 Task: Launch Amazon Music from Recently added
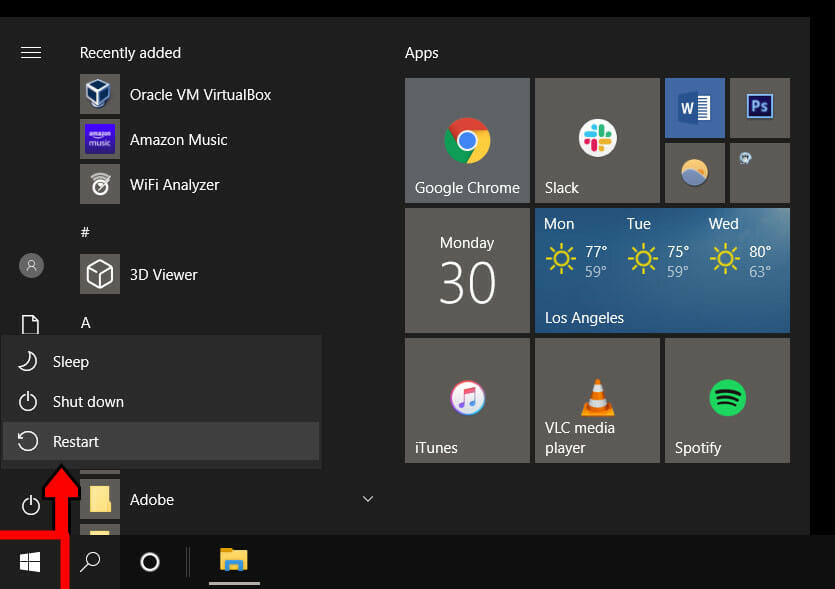pyautogui.click(x=178, y=139)
